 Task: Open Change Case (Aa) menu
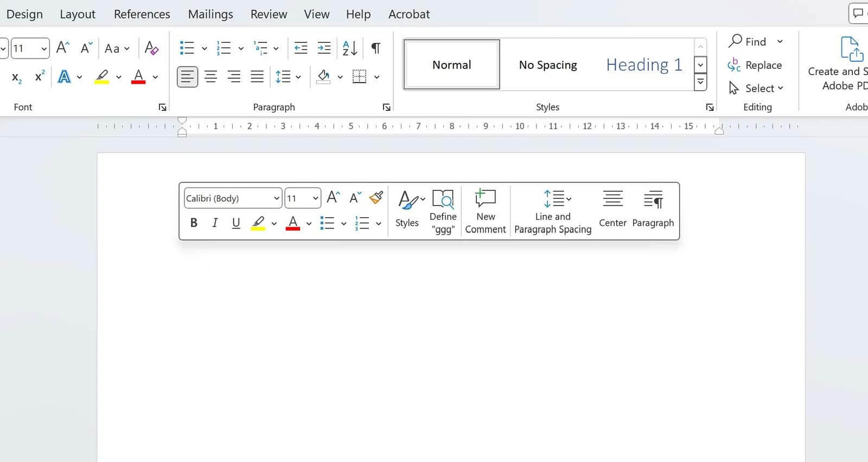point(117,48)
